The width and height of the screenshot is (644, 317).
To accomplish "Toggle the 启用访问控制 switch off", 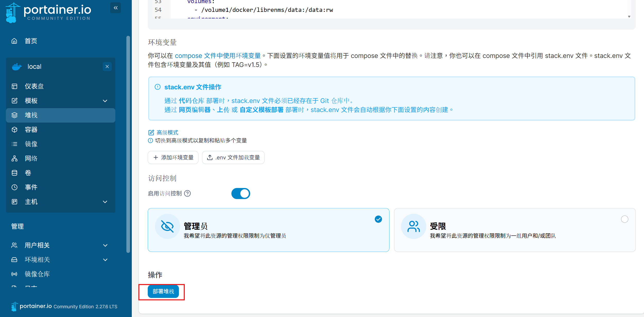I will click(240, 193).
